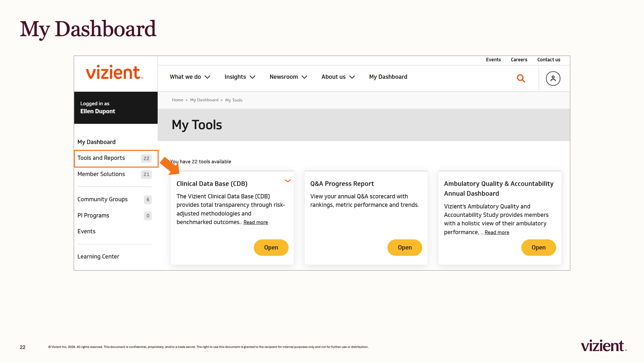Screen dimensions: 644x362
Task: Open Events in the sidebar
Action: pyautogui.click(x=87, y=231)
